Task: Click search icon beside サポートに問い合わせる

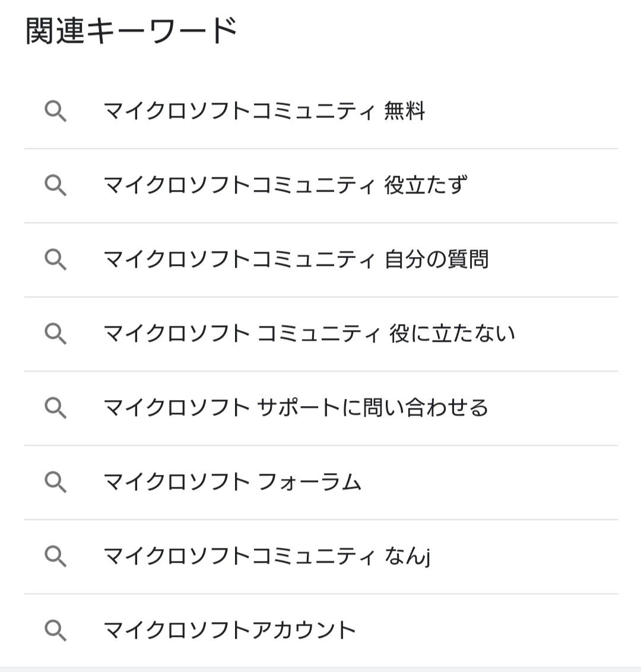Action: click(x=55, y=408)
